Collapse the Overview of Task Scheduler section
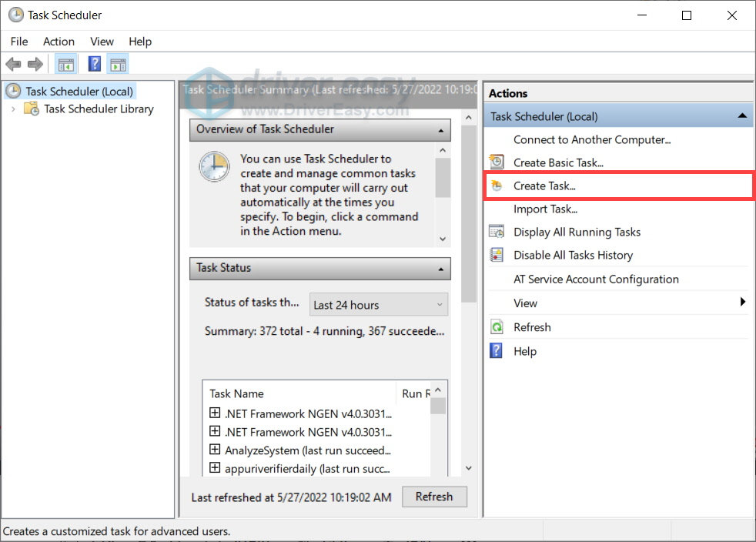756x542 pixels. coord(441,129)
